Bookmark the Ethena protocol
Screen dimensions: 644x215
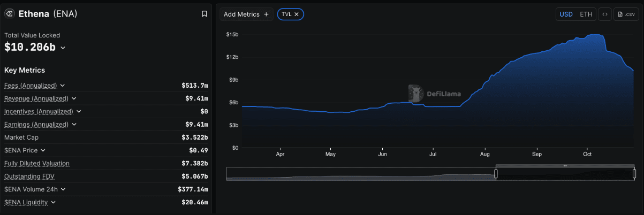pyautogui.click(x=204, y=14)
